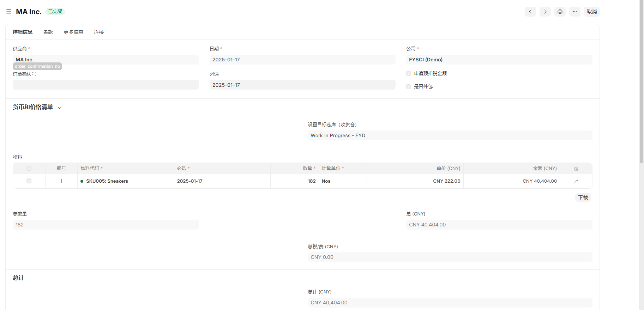The height and width of the screenshot is (310, 644).
Task: Click the 计量单位 column header
Action: [343, 168]
